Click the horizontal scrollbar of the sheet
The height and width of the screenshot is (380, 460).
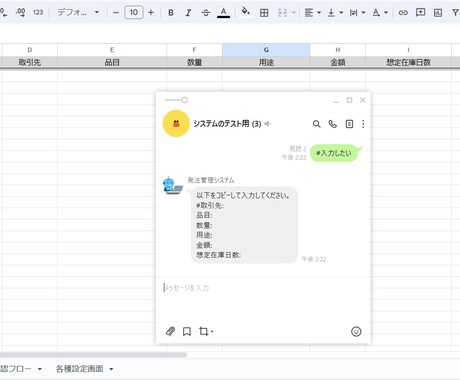[x=93, y=355]
